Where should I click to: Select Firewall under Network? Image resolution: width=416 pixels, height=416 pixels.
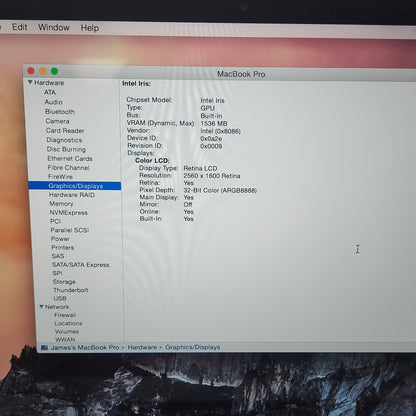[x=65, y=315]
